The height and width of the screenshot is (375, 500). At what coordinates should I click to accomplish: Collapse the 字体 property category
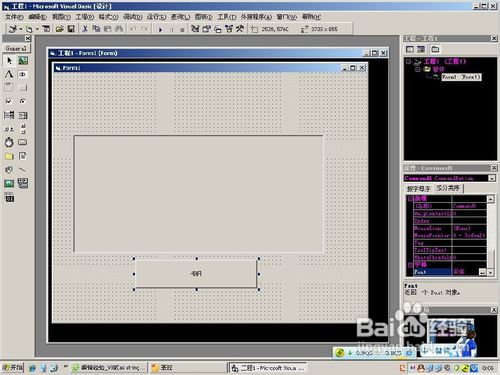(x=410, y=265)
